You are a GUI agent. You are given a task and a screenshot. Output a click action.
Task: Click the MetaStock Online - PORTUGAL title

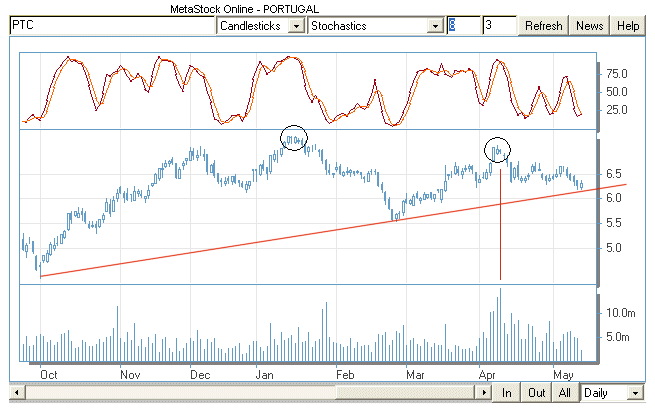[x=244, y=9]
